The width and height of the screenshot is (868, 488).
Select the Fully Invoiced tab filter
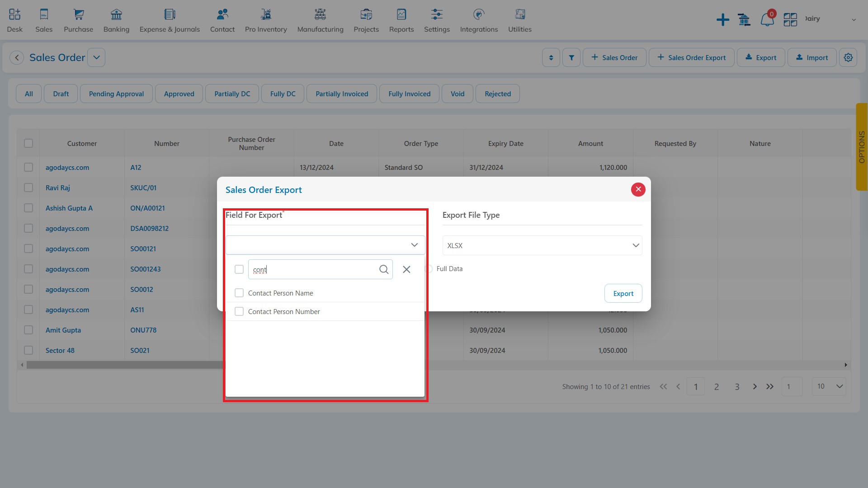tap(410, 94)
